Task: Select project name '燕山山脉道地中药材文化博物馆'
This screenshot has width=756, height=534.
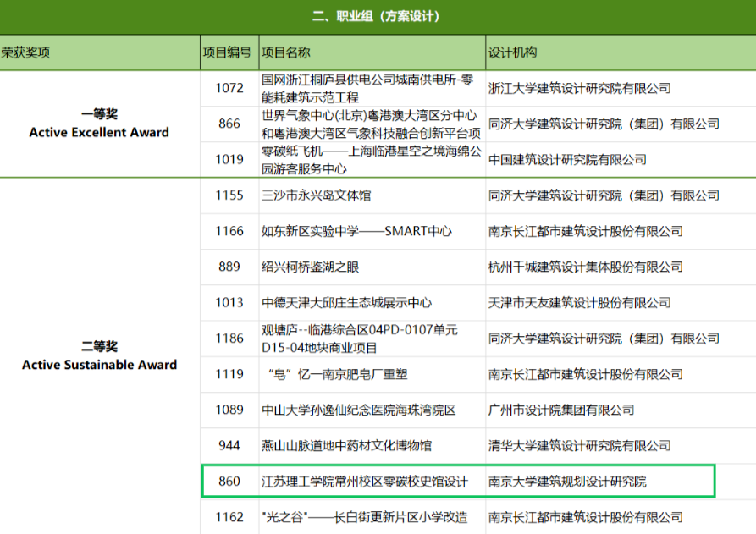Action: pos(346,445)
